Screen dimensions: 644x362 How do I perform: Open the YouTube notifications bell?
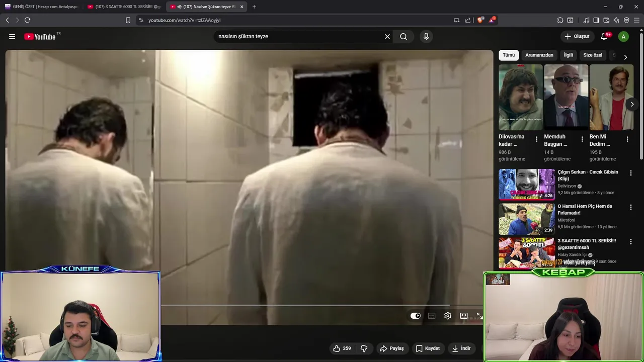point(604,37)
